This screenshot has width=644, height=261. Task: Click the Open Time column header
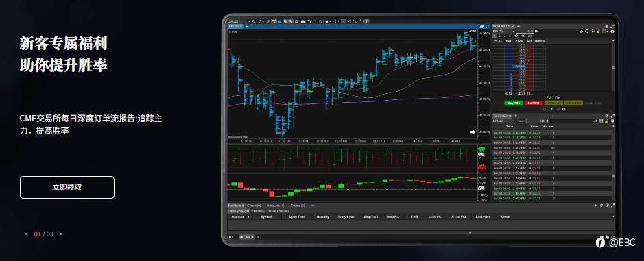pyautogui.click(x=296, y=216)
